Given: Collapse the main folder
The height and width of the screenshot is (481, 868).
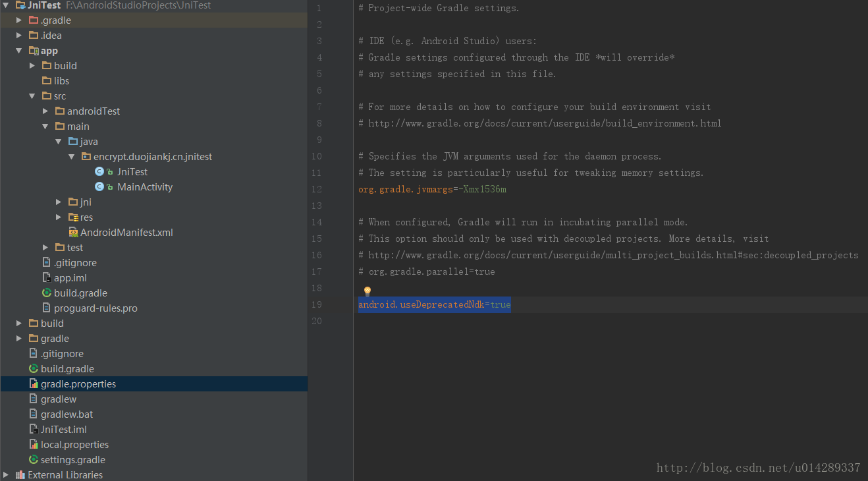Looking at the screenshot, I should click(x=45, y=127).
